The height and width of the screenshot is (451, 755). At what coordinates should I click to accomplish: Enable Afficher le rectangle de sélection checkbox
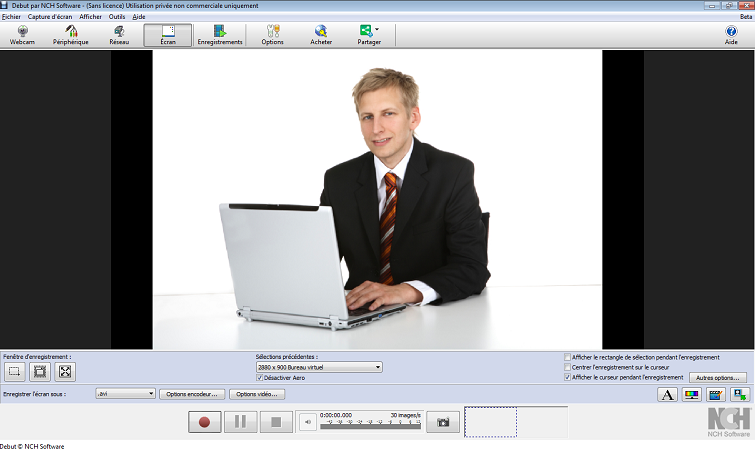pyautogui.click(x=567, y=357)
